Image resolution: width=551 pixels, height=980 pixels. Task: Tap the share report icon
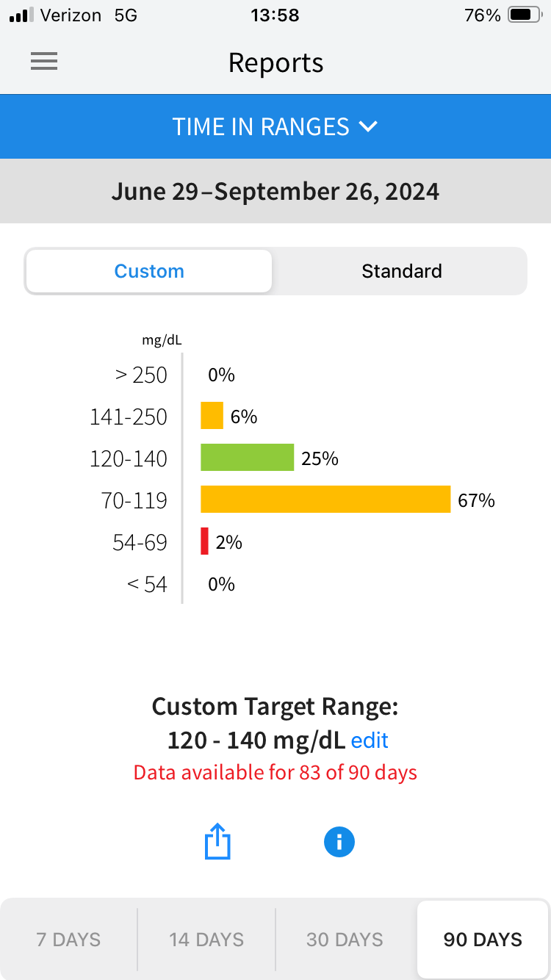(217, 842)
